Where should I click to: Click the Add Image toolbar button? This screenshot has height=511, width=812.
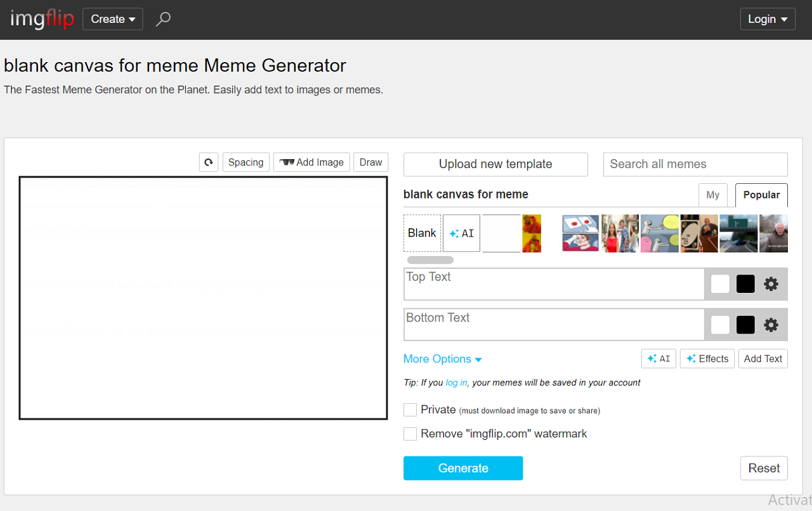tap(311, 162)
